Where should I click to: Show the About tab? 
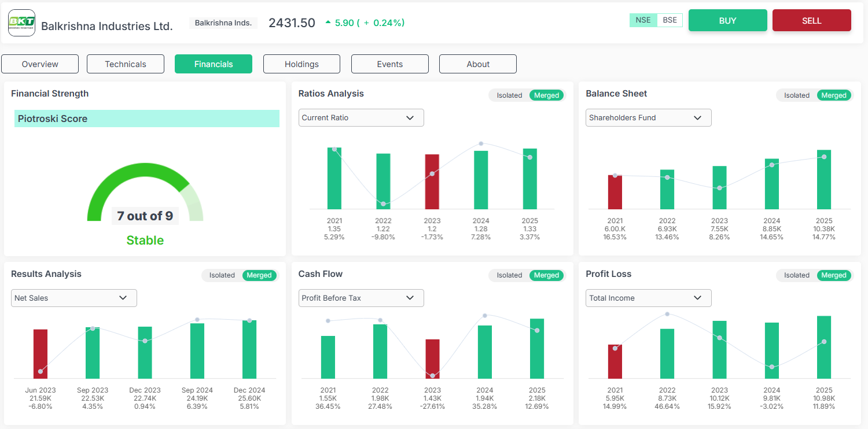(478, 64)
